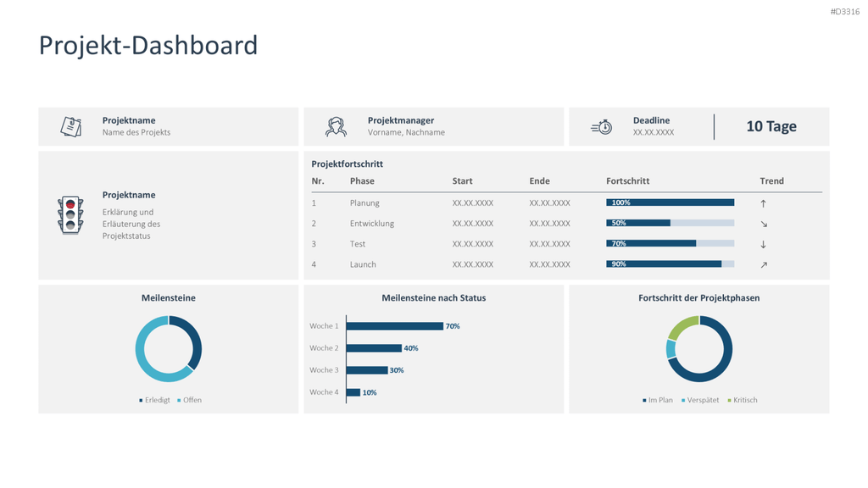Click the Fortschritt der Projektphasen donut chart
868x488 pixels.
point(699,348)
